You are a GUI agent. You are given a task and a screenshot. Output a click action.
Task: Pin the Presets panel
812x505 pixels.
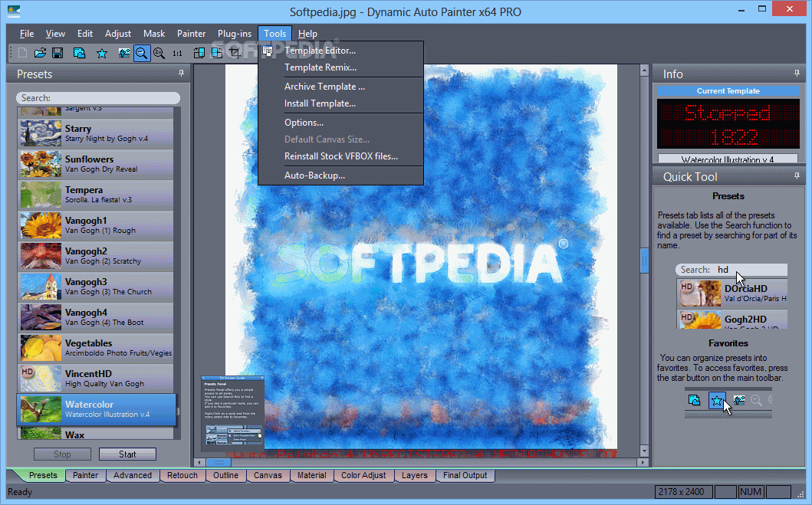point(181,73)
